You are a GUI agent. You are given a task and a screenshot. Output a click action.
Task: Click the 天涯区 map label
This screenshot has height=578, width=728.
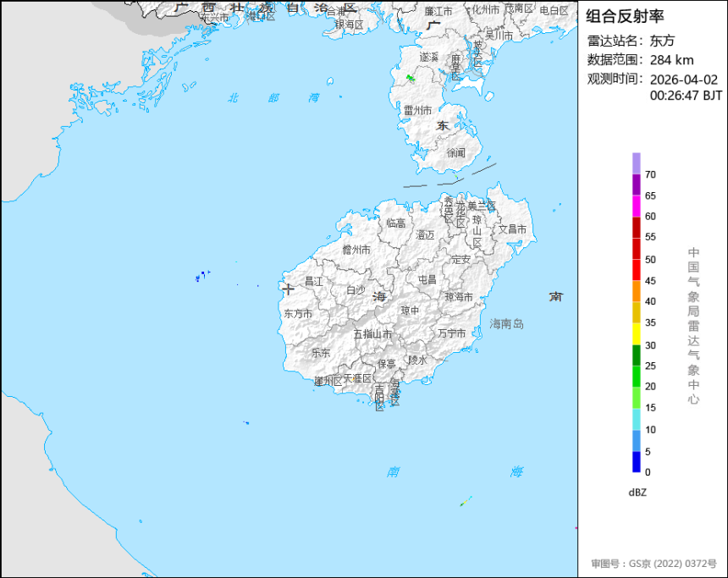pyautogui.click(x=357, y=379)
